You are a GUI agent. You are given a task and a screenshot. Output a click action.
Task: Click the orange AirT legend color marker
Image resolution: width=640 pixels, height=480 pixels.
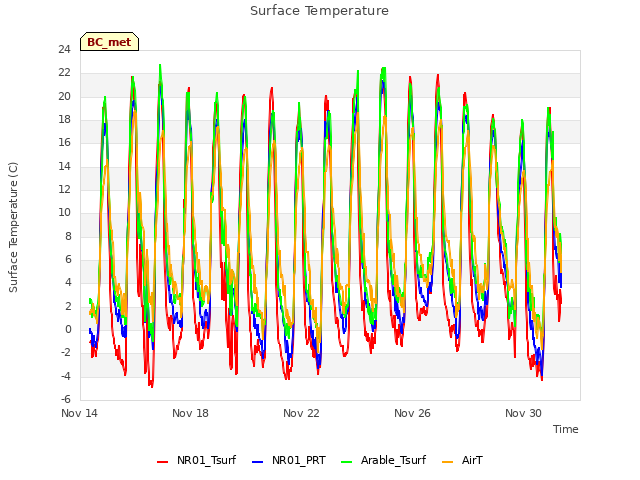447,462
